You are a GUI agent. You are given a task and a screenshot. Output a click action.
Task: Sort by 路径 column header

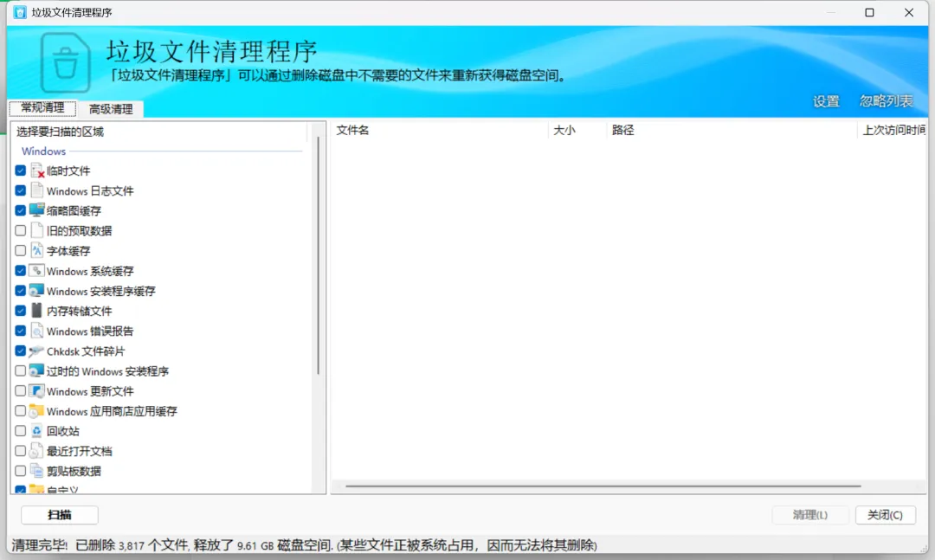coord(732,130)
